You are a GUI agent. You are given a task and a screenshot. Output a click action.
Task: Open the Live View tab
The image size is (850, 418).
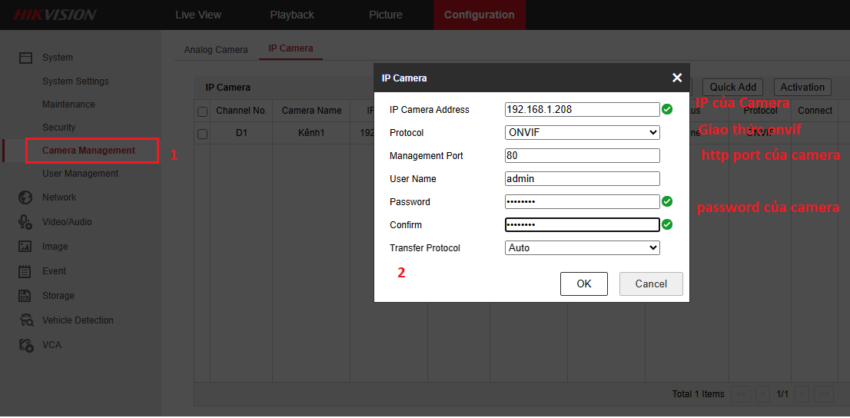(x=198, y=15)
